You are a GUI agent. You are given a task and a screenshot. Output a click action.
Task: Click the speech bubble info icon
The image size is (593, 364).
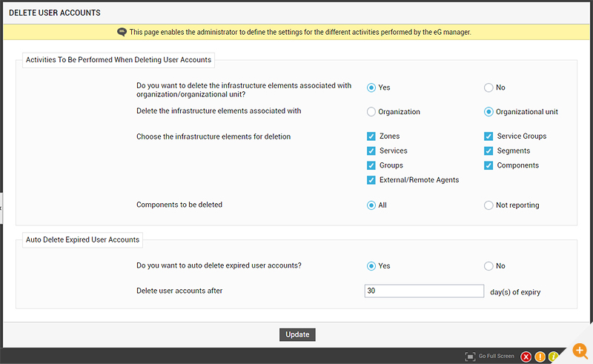tap(122, 32)
